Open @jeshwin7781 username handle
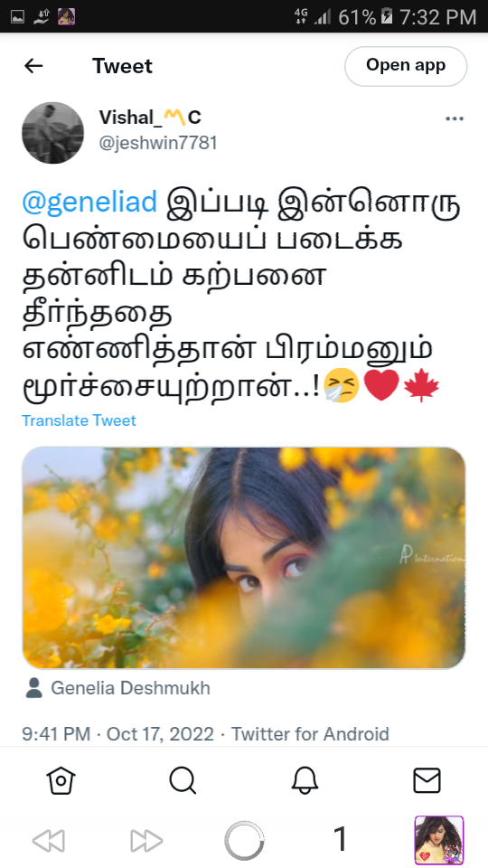Image resolution: width=488 pixels, height=868 pixels. pyautogui.click(x=158, y=143)
